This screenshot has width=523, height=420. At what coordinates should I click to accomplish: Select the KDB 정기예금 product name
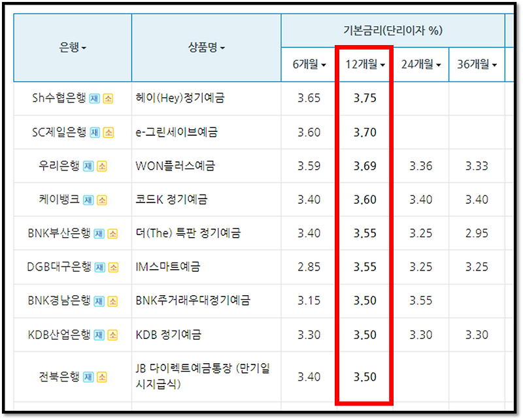click(x=169, y=334)
